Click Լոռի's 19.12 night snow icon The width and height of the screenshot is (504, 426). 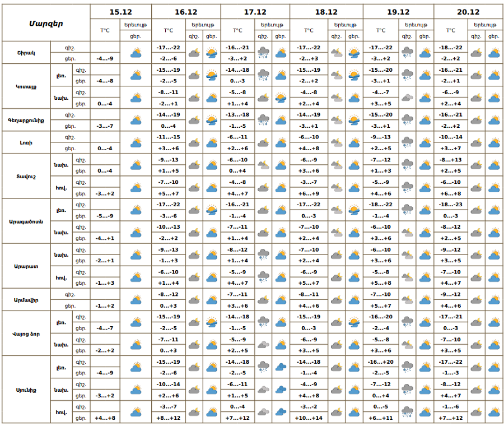tap(407, 142)
